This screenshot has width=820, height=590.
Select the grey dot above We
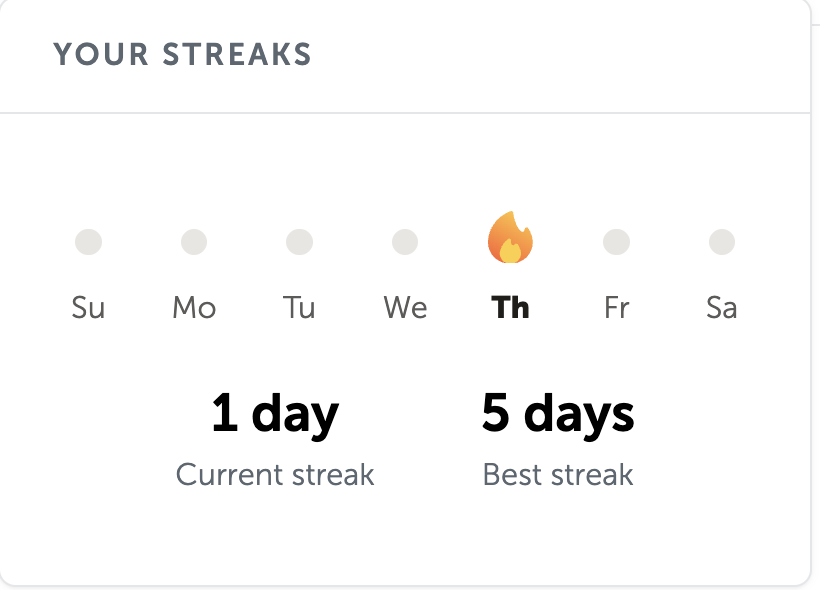pos(405,242)
